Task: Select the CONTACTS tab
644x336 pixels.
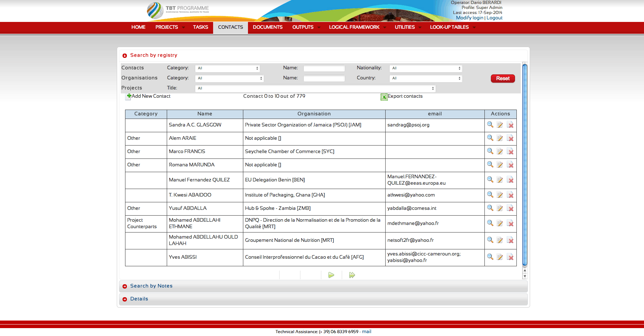Action: [230, 27]
